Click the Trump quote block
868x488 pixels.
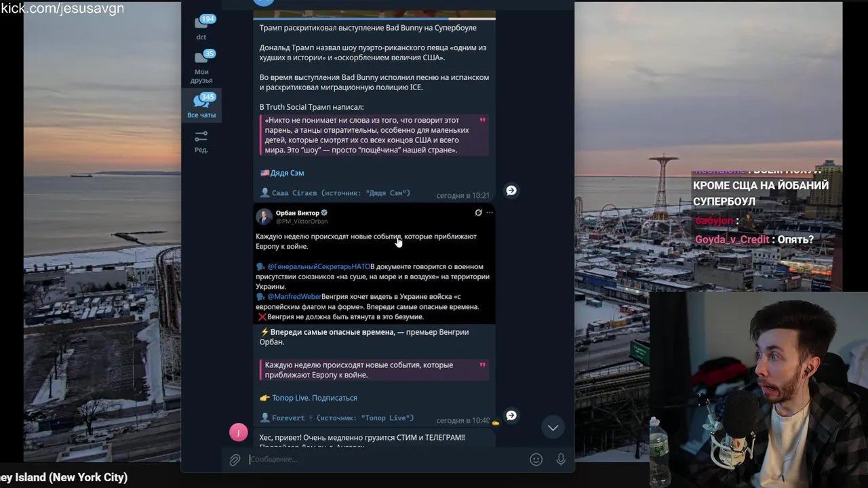coord(374,135)
